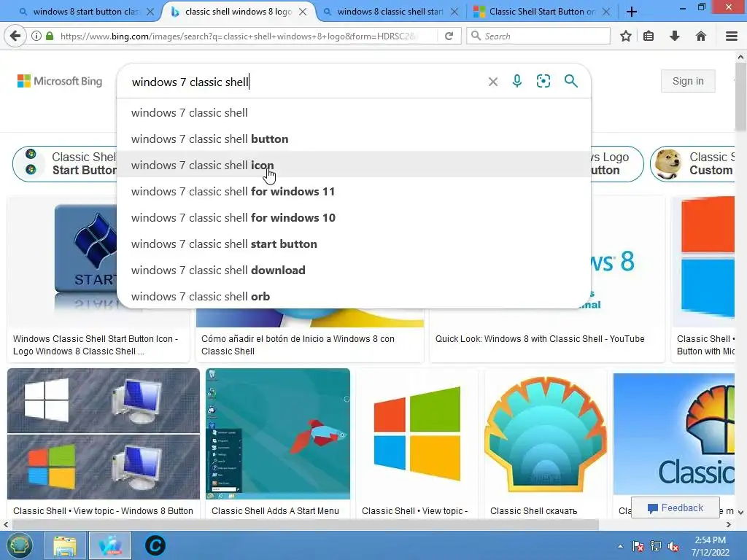This screenshot has width=747, height=560.
Task: Select suggestion 'classic shell orb'
Action: click(354, 296)
